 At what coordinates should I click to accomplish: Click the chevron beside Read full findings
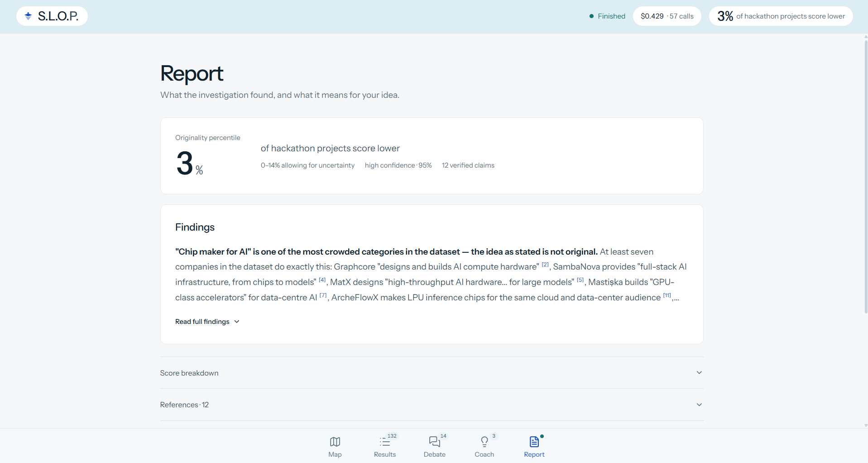tap(237, 322)
